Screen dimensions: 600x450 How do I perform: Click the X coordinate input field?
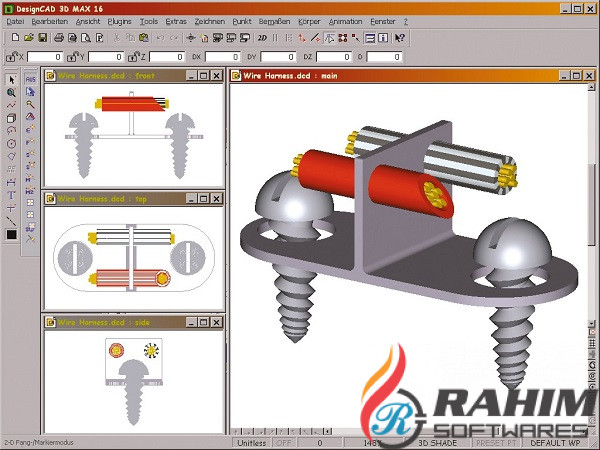point(45,57)
